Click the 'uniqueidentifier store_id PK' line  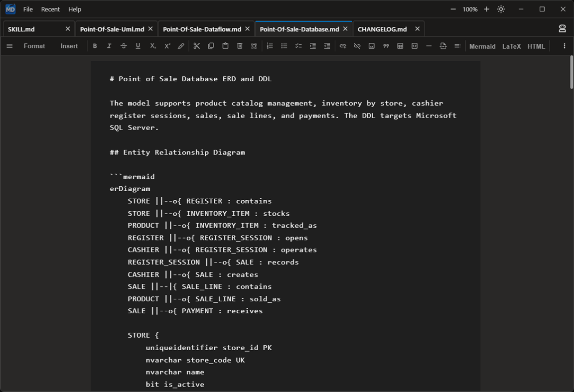209,348
